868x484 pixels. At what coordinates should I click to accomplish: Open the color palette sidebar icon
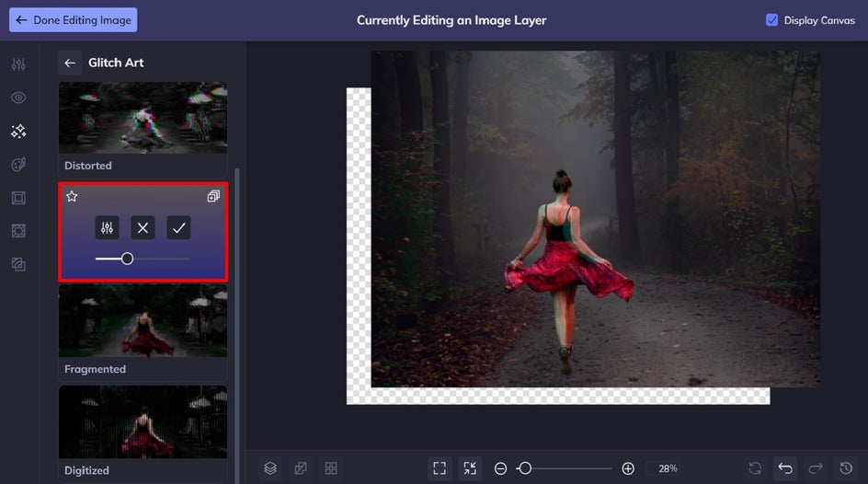[x=18, y=165]
